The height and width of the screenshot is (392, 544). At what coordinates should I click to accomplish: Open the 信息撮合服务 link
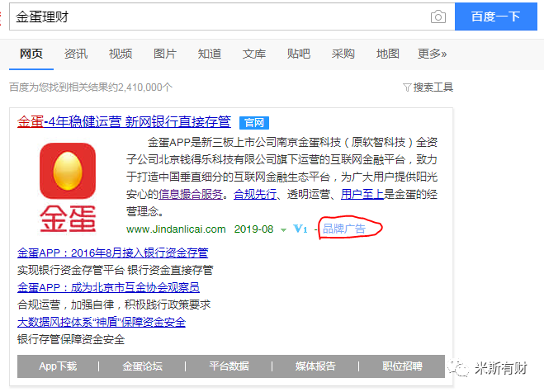tap(191, 194)
